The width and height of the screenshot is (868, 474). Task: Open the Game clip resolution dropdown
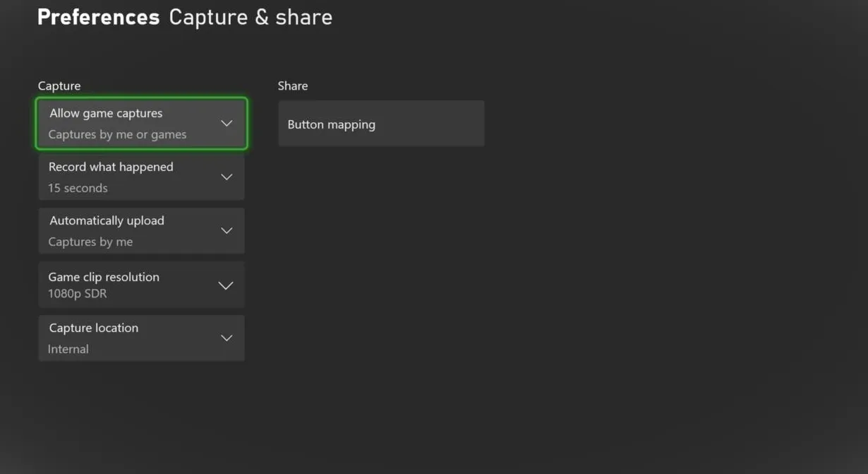141,285
